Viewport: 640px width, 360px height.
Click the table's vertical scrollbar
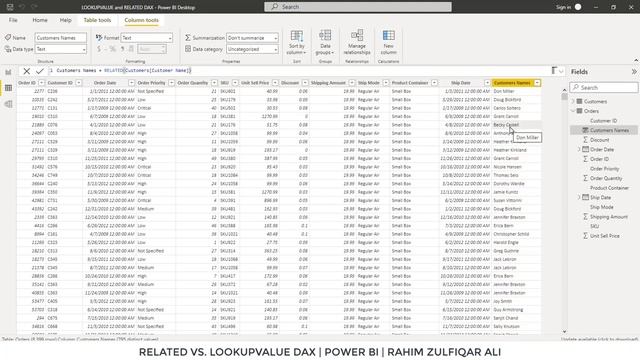(564, 211)
